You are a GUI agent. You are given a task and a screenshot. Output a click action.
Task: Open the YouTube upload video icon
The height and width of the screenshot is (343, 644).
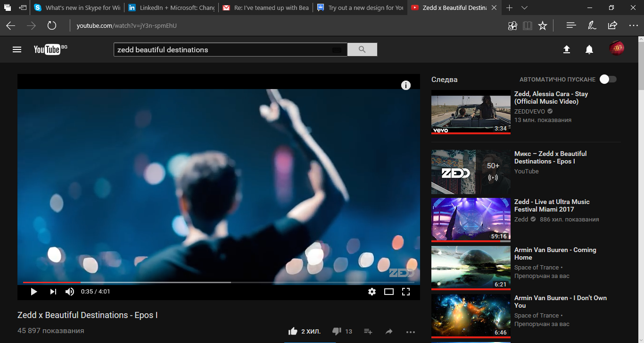[567, 49]
